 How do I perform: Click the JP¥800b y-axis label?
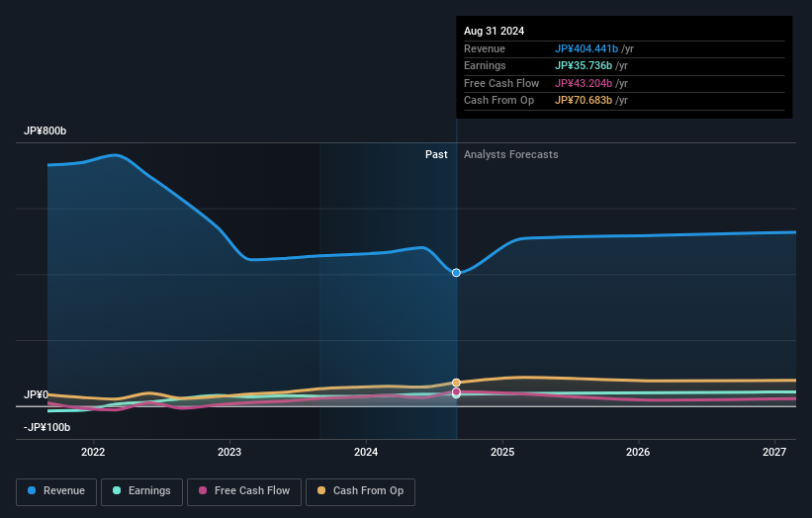tap(45, 130)
